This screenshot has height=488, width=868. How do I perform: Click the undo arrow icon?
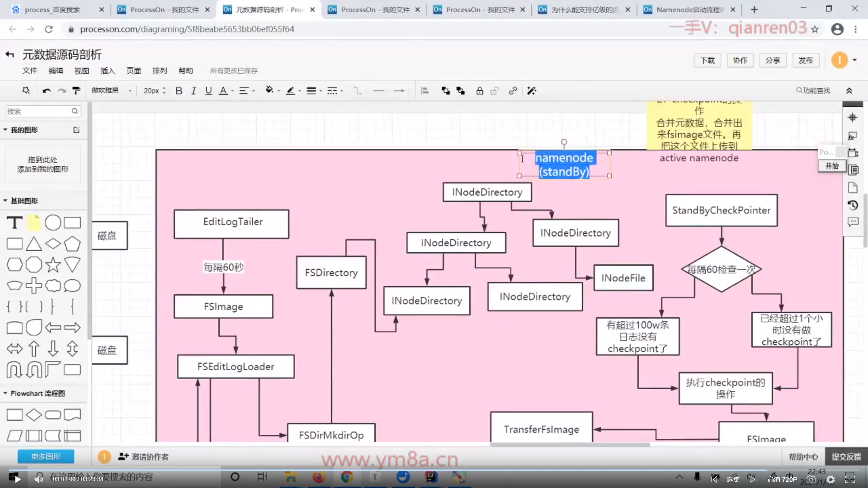pos(46,91)
